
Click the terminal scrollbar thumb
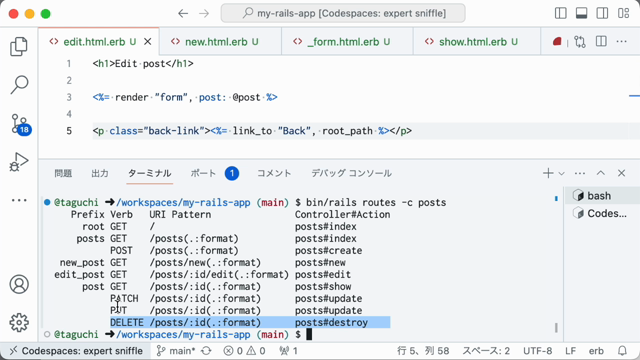pos(556,328)
